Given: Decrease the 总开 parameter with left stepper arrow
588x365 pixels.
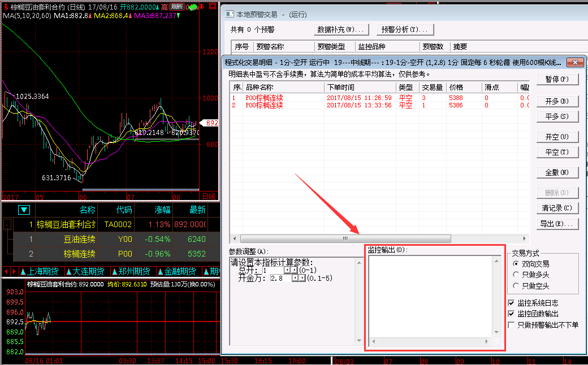Looking at the screenshot, I should pos(287,271).
